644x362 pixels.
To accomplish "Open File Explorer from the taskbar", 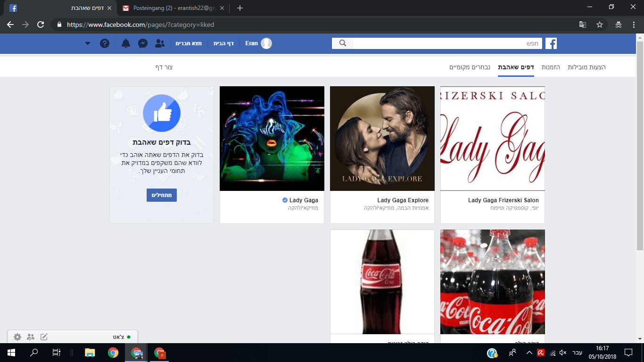I will tap(90, 352).
